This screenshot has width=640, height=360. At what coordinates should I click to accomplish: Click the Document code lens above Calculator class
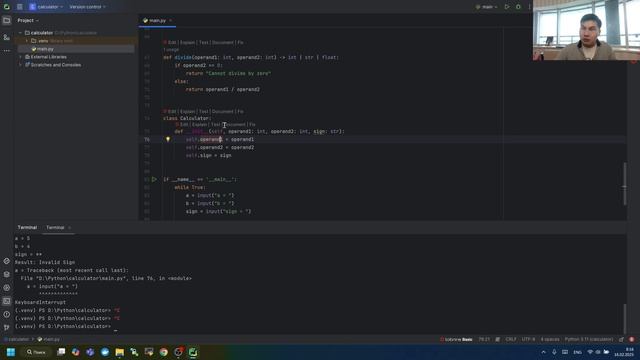(x=222, y=111)
